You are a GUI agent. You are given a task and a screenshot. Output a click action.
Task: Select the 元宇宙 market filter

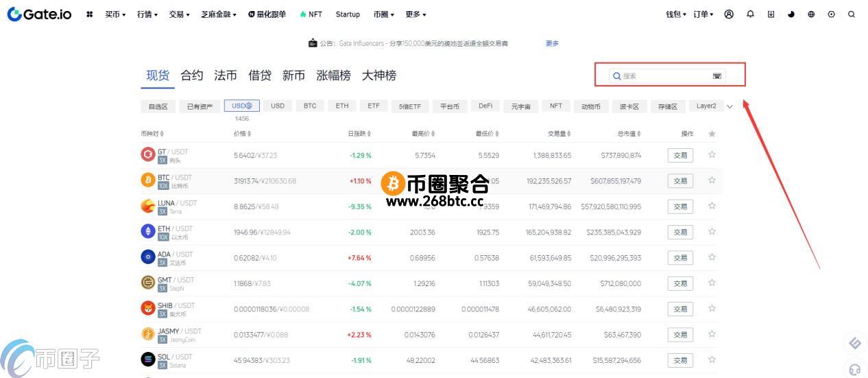pos(521,106)
